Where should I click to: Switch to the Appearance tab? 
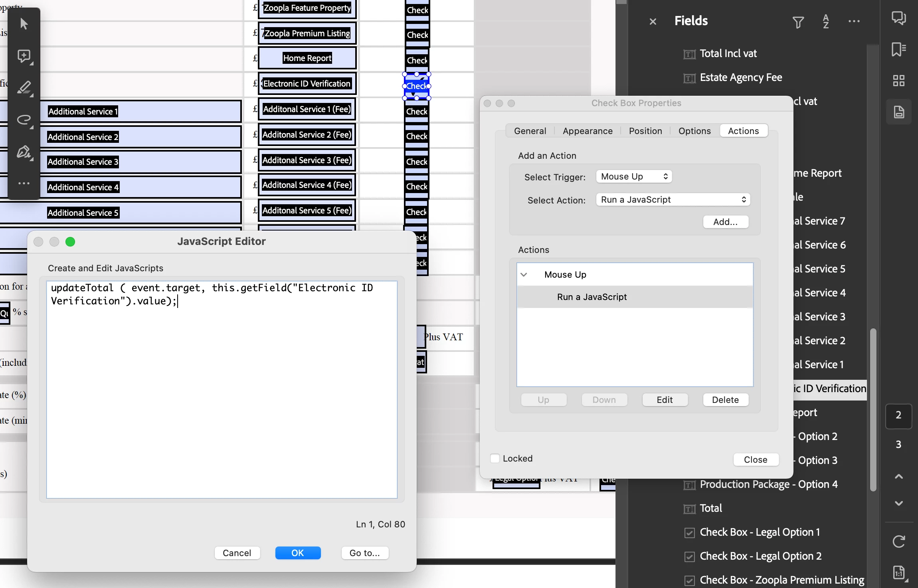pos(588,131)
